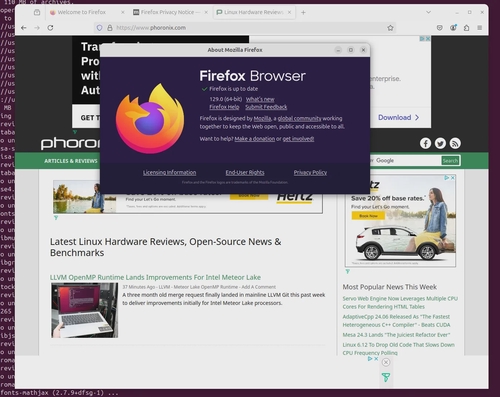Open the What's new link
Image resolution: width=500 pixels, height=397 pixels.
(260, 99)
